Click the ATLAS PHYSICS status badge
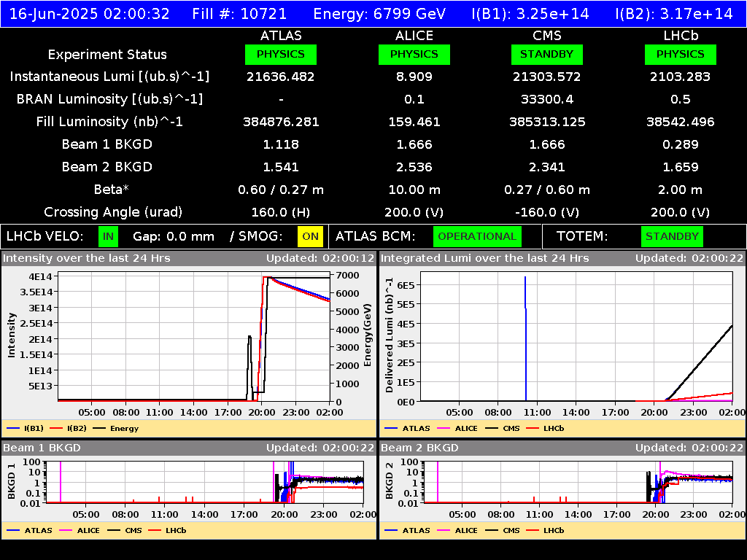747x560 pixels. (x=281, y=54)
